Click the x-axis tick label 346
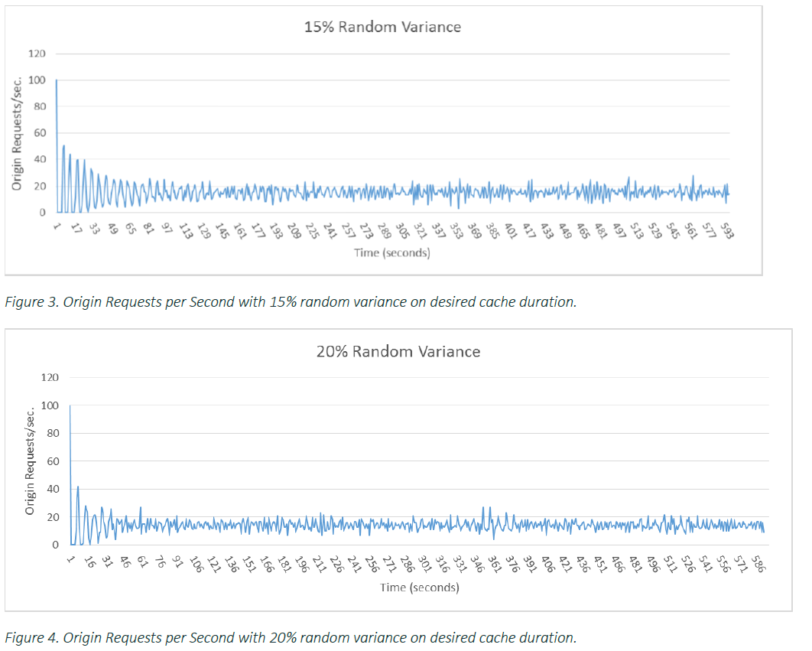The image size is (812, 651). coord(477,565)
